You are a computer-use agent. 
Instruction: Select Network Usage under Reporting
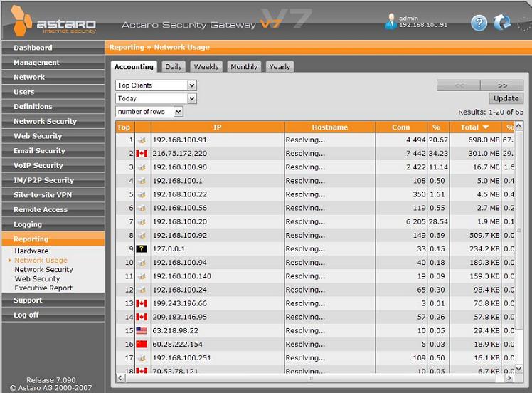pos(41,260)
